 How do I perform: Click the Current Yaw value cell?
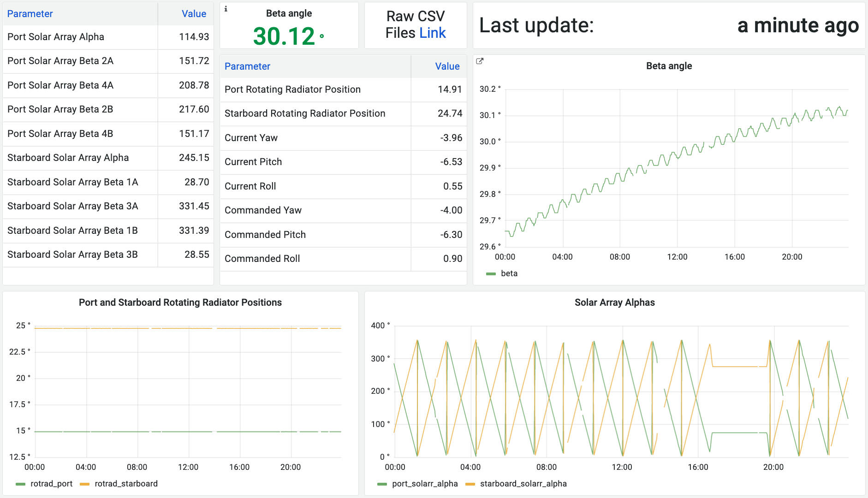pos(451,138)
